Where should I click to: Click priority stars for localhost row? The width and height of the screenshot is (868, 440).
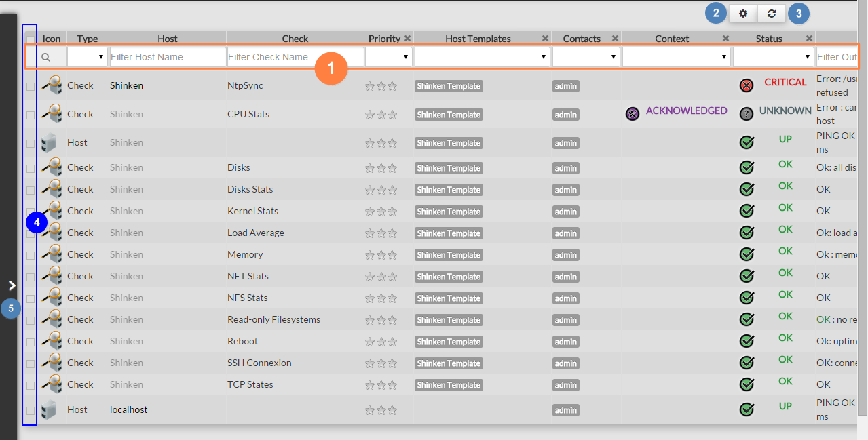[381, 410]
